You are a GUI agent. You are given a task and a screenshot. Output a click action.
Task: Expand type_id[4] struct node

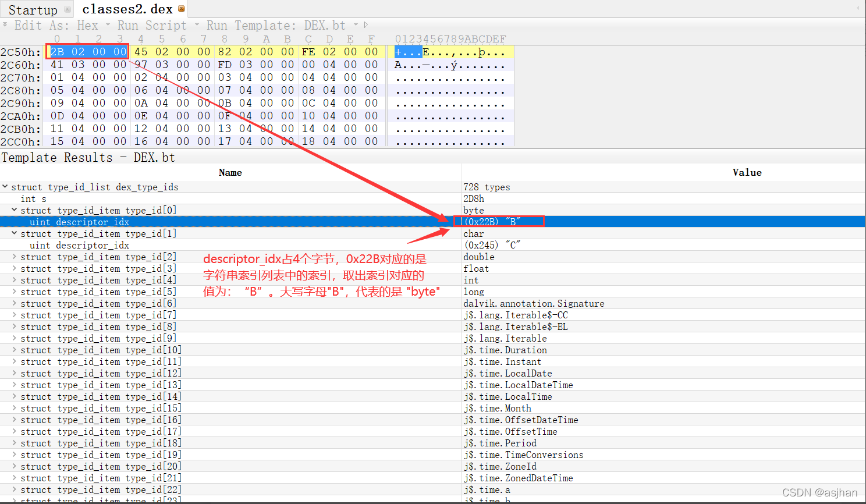tap(15, 280)
